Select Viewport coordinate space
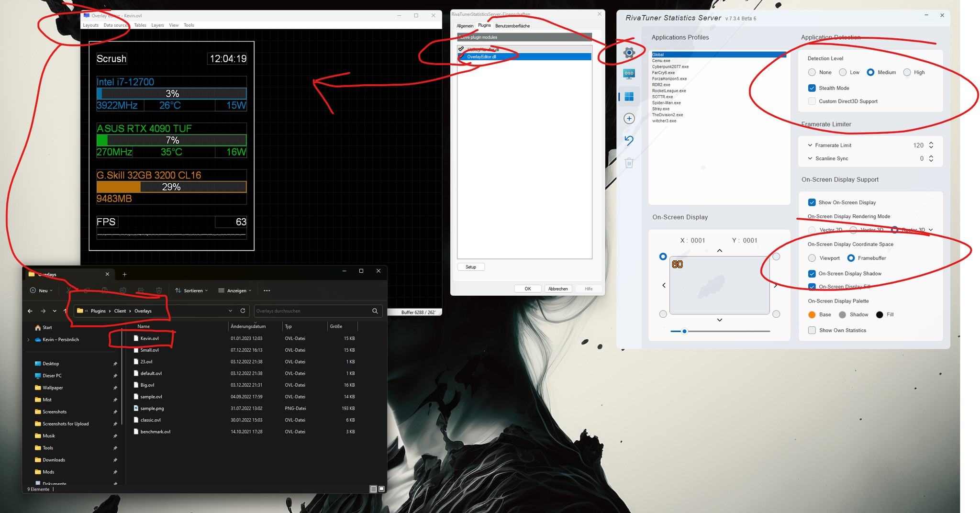The image size is (980, 513). tap(812, 258)
